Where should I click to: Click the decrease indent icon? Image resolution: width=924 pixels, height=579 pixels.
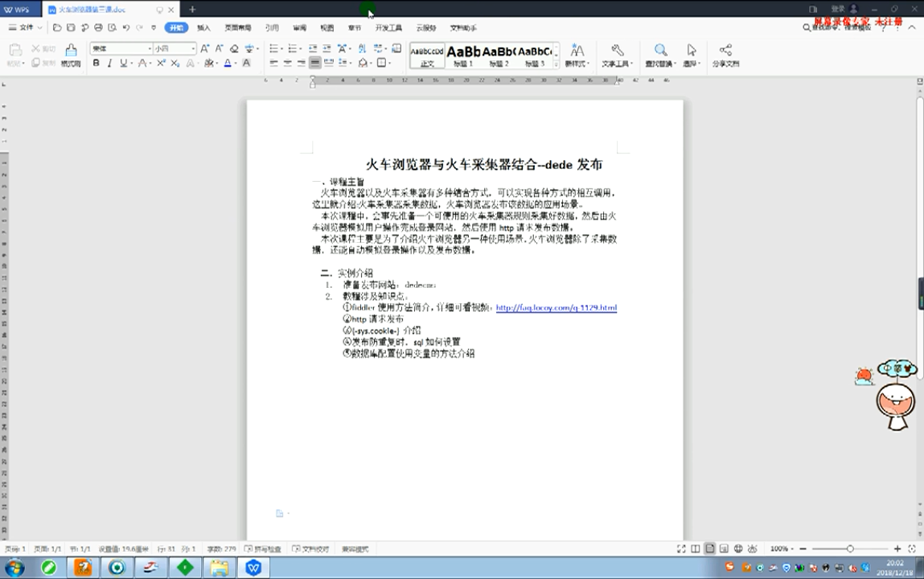tap(313, 48)
